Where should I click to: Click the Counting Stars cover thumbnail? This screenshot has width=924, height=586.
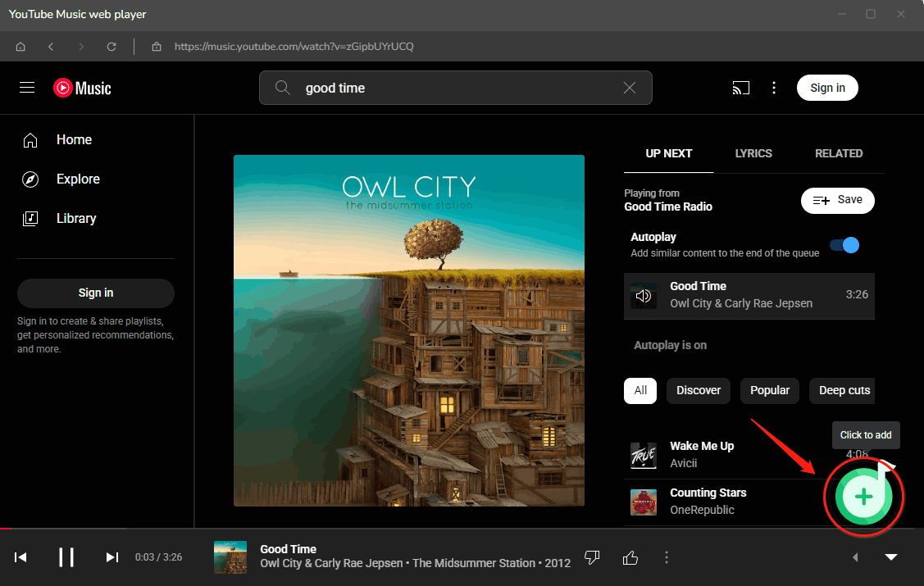pyautogui.click(x=644, y=502)
